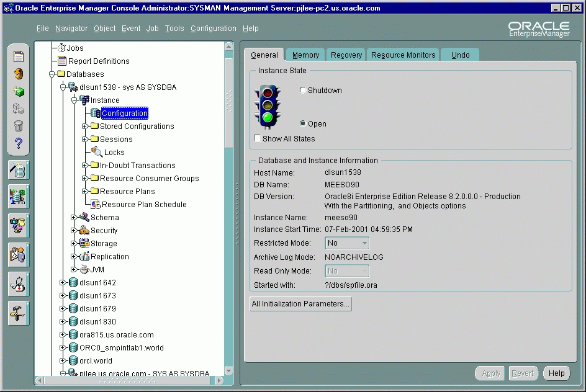The height and width of the screenshot is (392, 586).
Task: Click the Instance node icon in tree
Action: (84, 100)
